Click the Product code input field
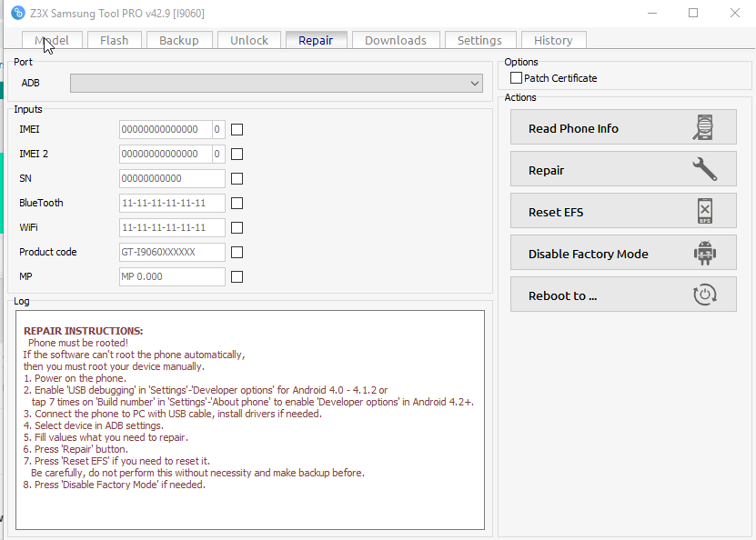This screenshot has height=540, width=756. pyautogui.click(x=172, y=252)
